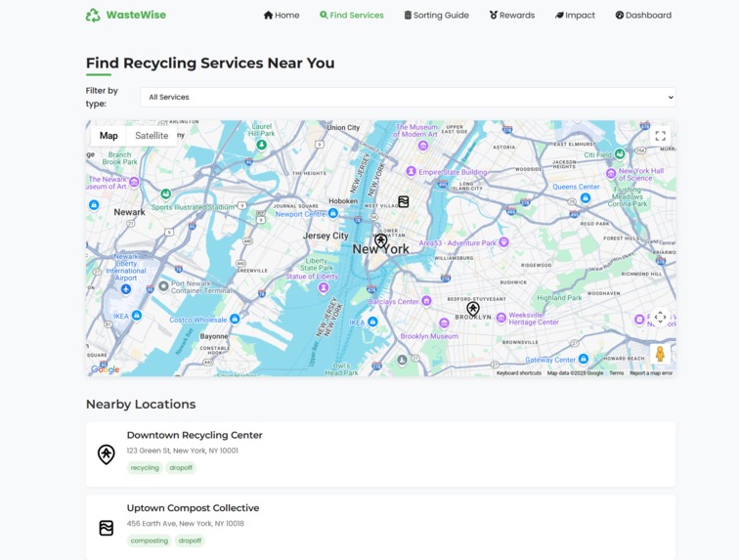Image resolution: width=739 pixels, height=560 pixels.
Task: Open the map camera controls button
Action: 660,318
